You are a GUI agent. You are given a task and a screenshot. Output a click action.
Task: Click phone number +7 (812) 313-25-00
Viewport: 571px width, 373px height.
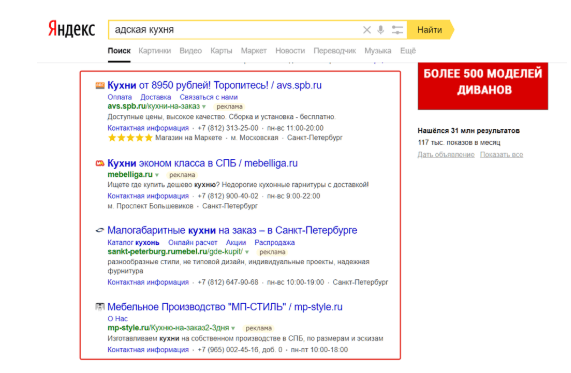coord(228,128)
